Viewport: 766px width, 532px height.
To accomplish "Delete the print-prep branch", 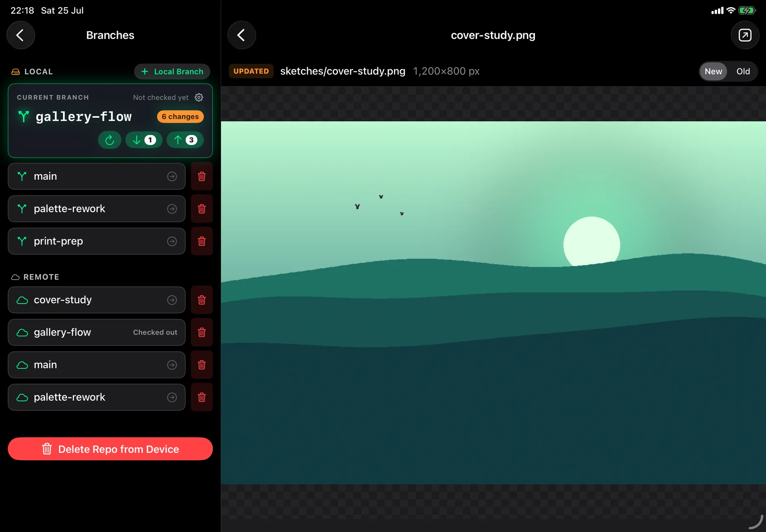I will point(202,241).
